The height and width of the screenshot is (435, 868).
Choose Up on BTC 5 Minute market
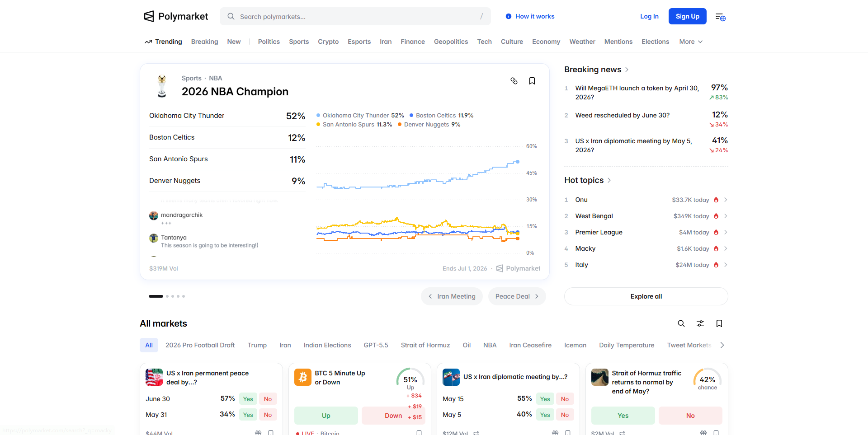point(326,416)
